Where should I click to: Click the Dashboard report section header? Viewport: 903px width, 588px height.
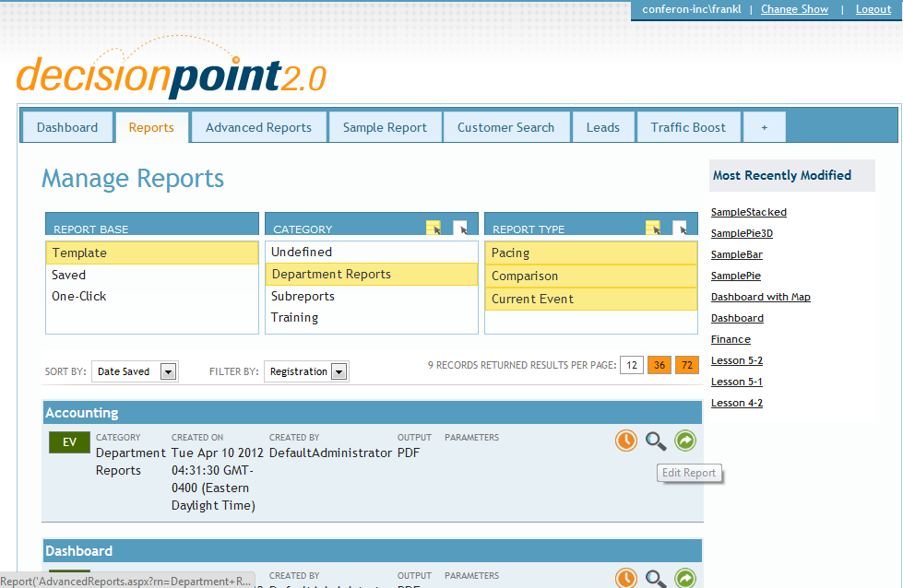click(373, 550)
